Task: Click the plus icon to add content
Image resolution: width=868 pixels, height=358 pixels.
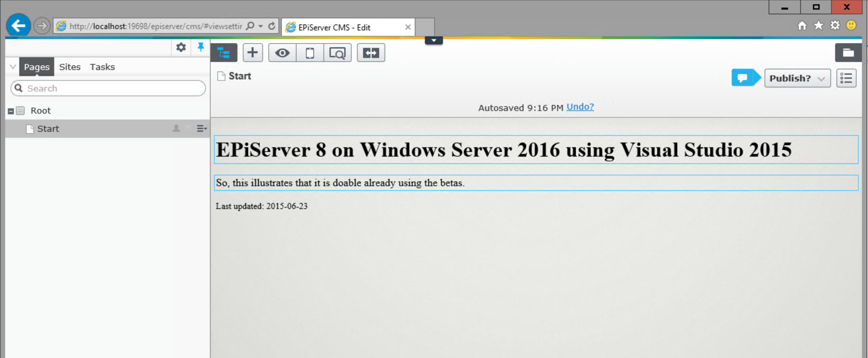Action: tap(252, 53)
